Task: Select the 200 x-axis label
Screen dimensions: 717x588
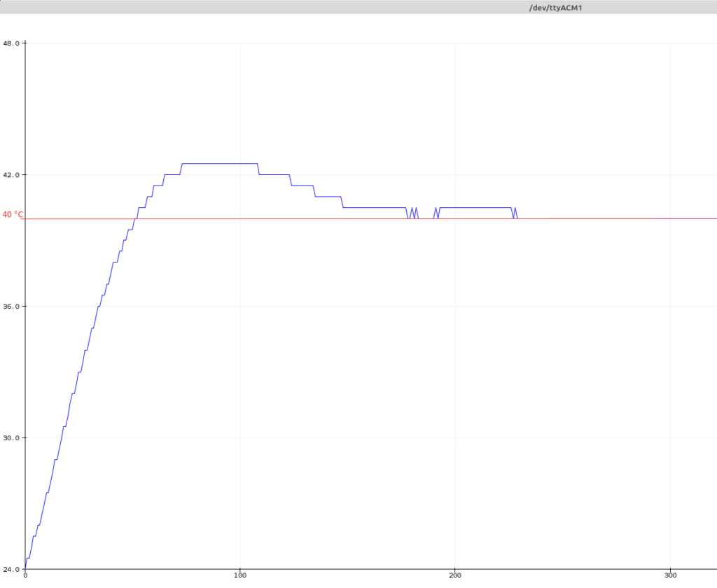Action: tap(455, 575)
